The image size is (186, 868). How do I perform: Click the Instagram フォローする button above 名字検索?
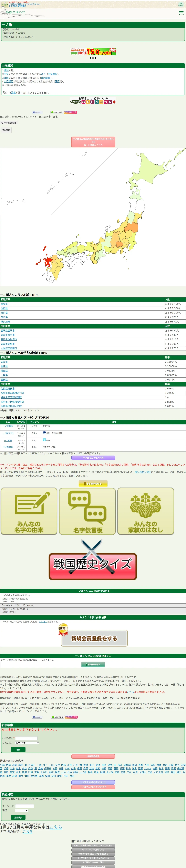click(x=71, y=717)
